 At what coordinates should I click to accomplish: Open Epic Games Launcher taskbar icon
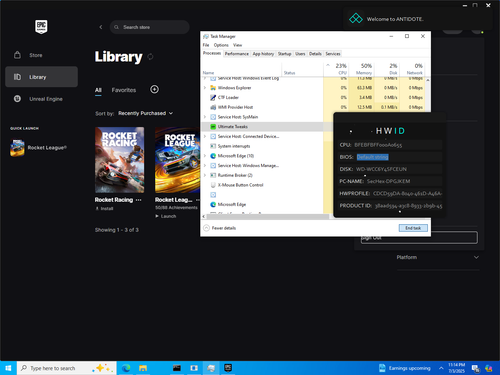point(228,368)
